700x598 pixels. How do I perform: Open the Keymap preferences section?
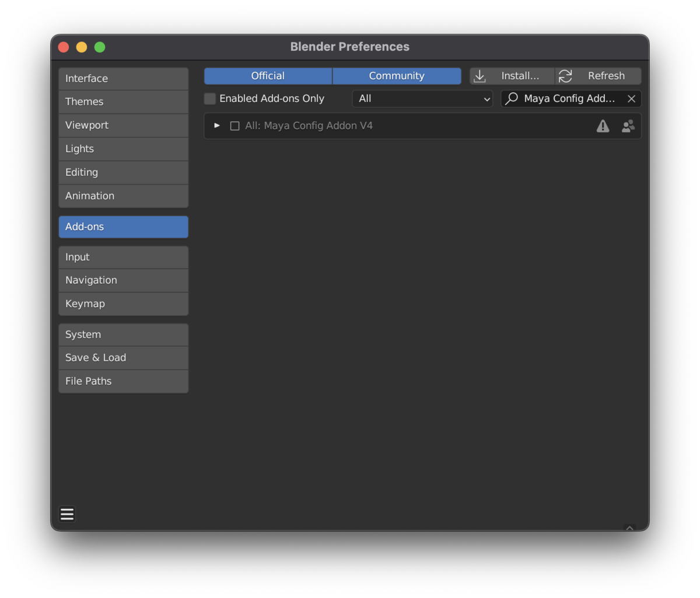(124, 304)
